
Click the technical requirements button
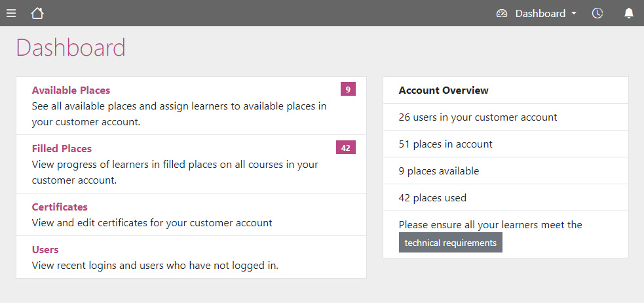[451, 243]
